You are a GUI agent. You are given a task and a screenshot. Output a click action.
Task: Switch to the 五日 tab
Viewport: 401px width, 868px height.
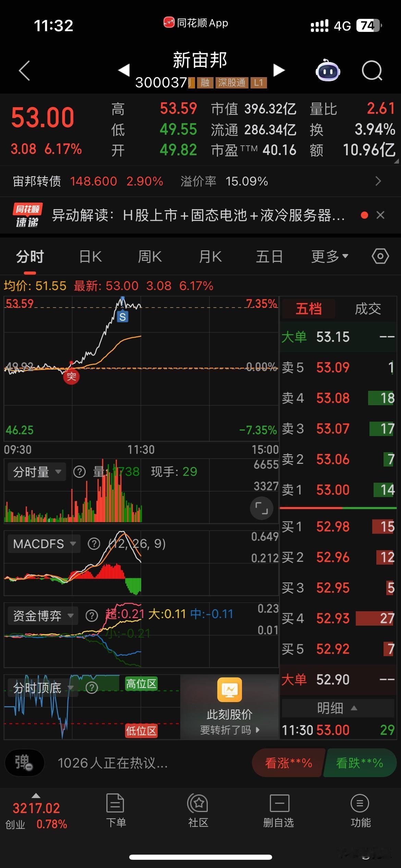(269, 256)
